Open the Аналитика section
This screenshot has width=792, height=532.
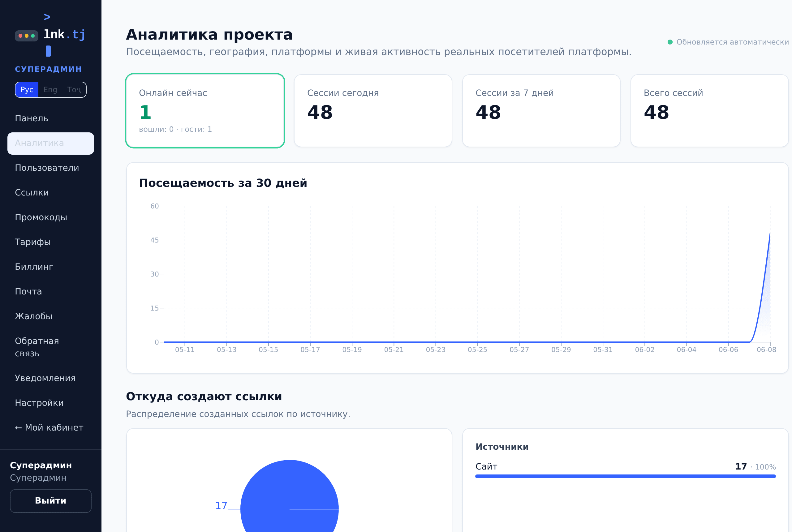(50, 143)
